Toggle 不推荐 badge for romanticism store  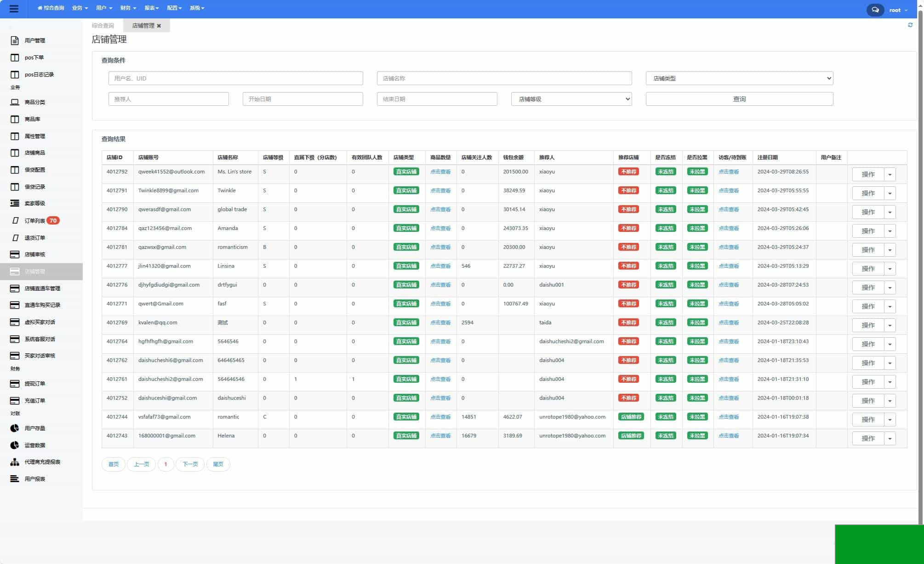628,247
